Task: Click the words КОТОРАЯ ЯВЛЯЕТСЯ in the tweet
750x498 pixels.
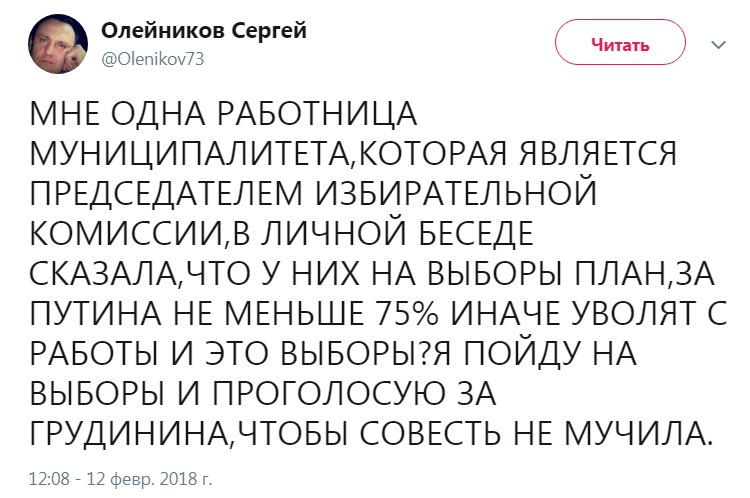Action: pyautogui.click(x=517, y=154)
